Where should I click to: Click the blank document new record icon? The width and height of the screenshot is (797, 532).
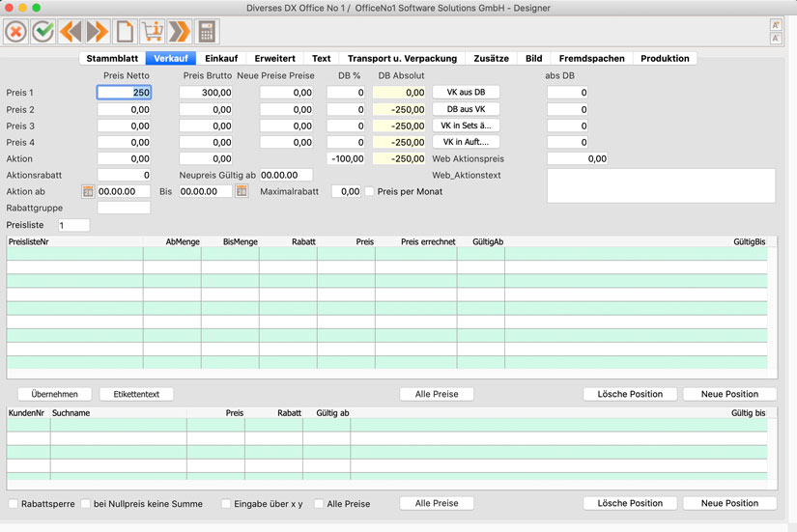coord(125,32)
